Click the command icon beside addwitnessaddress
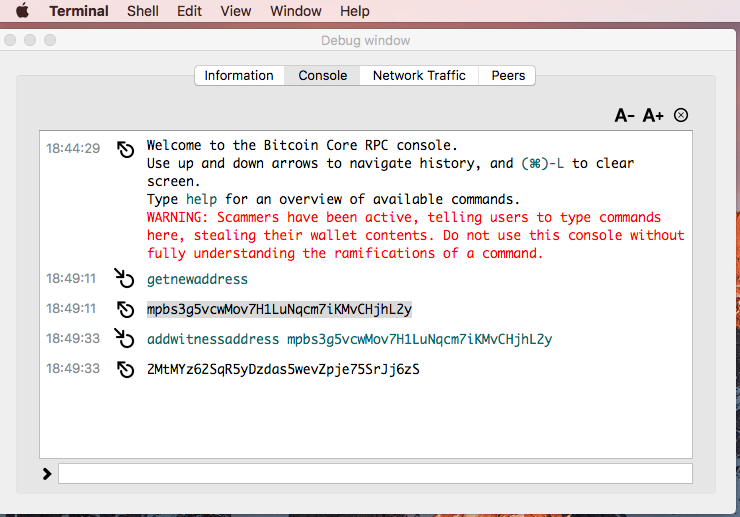This screenshot has height=517, width=740. tap(125, 338)
